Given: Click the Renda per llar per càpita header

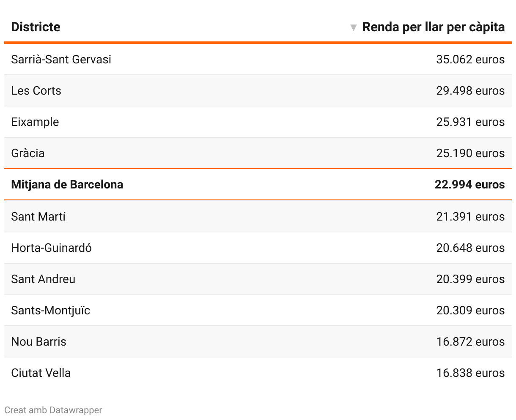Looking at the screenshot, I should [x=433, y=27].
